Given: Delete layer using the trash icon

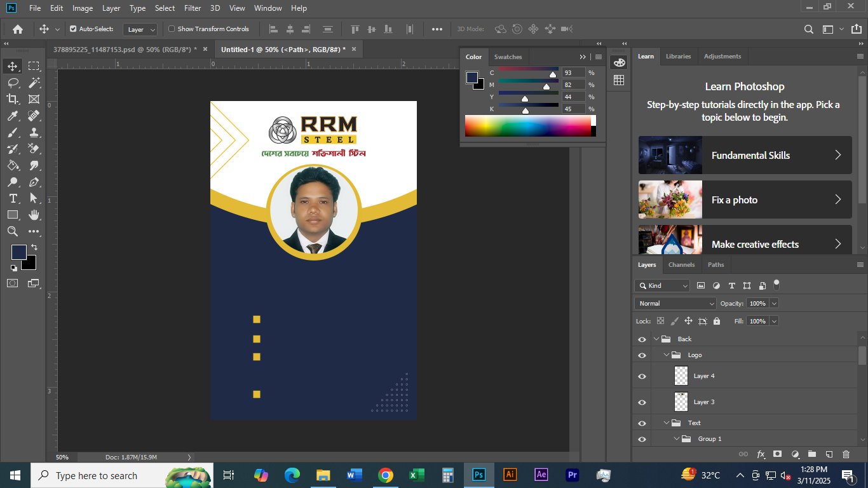Looking at the screenshot, I should pos(846,454).
